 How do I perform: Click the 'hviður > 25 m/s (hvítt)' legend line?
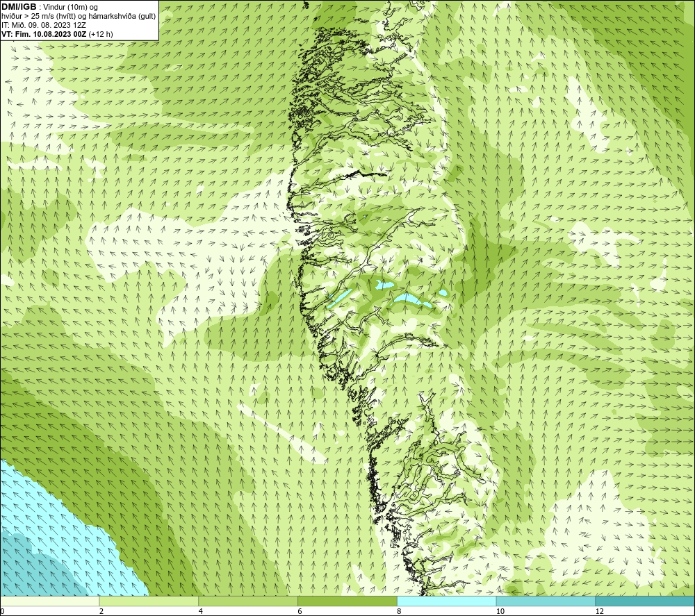tap(79, 17)
